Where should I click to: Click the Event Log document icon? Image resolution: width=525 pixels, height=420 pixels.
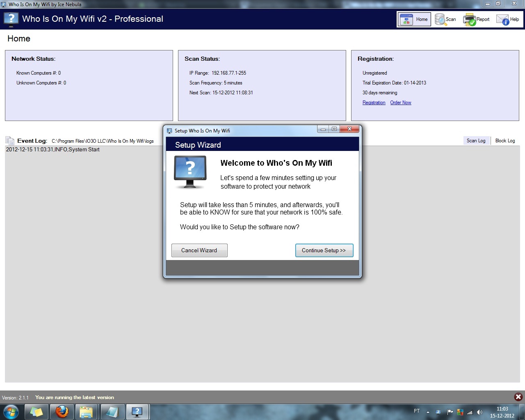point(10,141)
